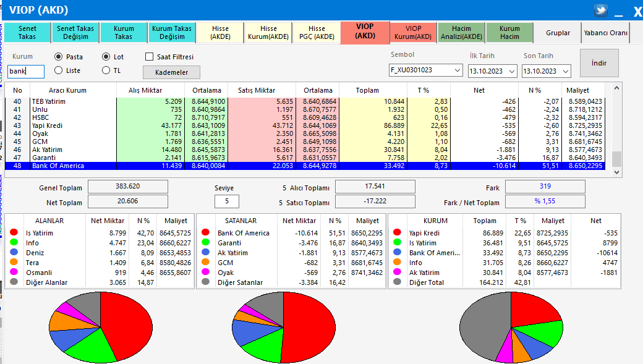Click the KURUM pie chart

511,327
